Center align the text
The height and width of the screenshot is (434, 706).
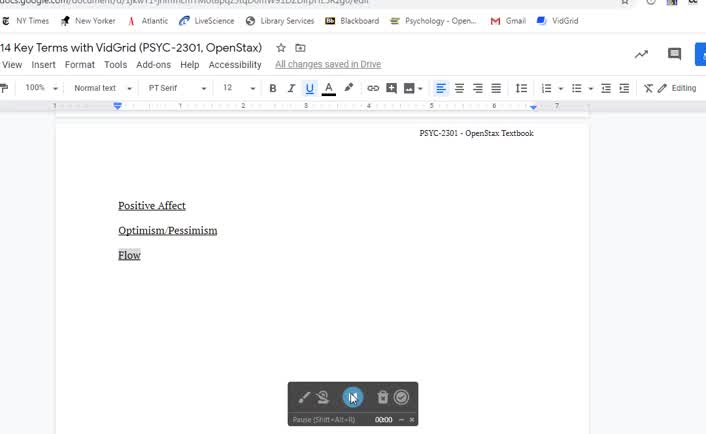(x=459, y=88)
